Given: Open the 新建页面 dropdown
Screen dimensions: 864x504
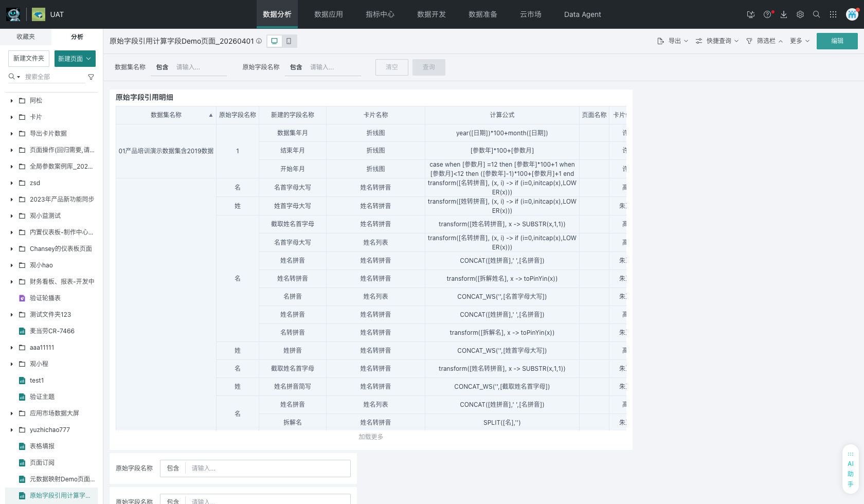Looking at the screenshot, I should (x=75, y=59).
